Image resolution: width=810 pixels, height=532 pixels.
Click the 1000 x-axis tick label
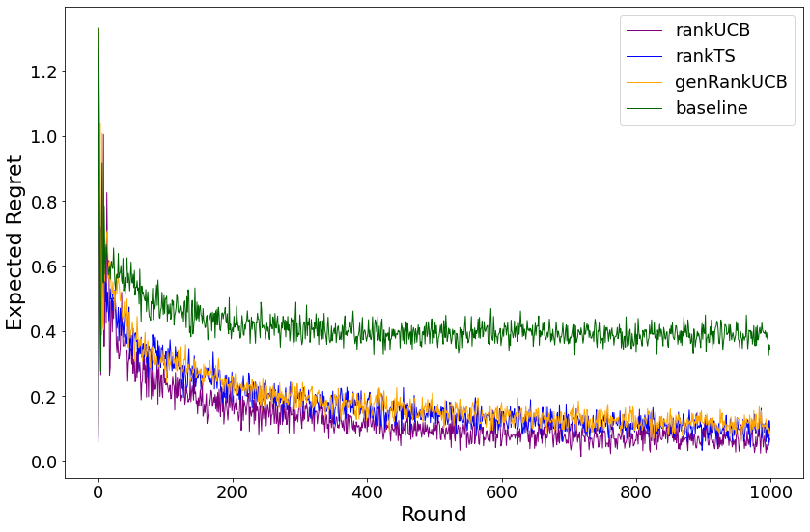[770, 492]
